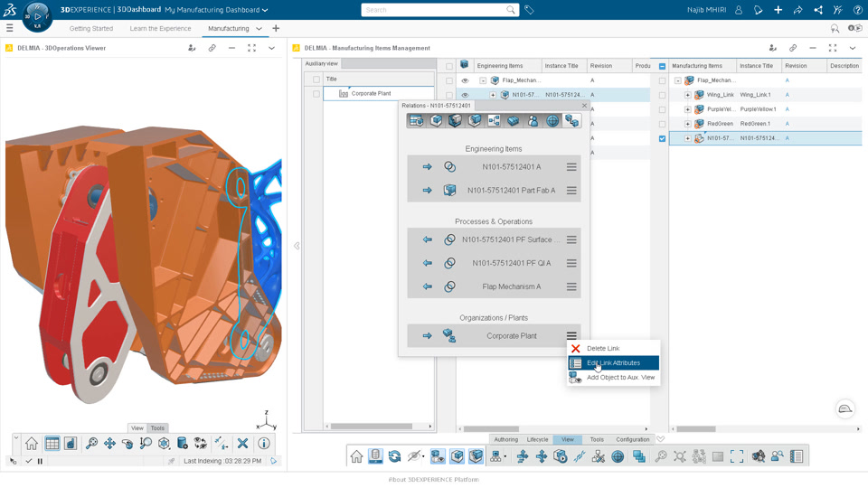
Task: Open options menu for Flap Mechanism A relation
Action: 571,286
